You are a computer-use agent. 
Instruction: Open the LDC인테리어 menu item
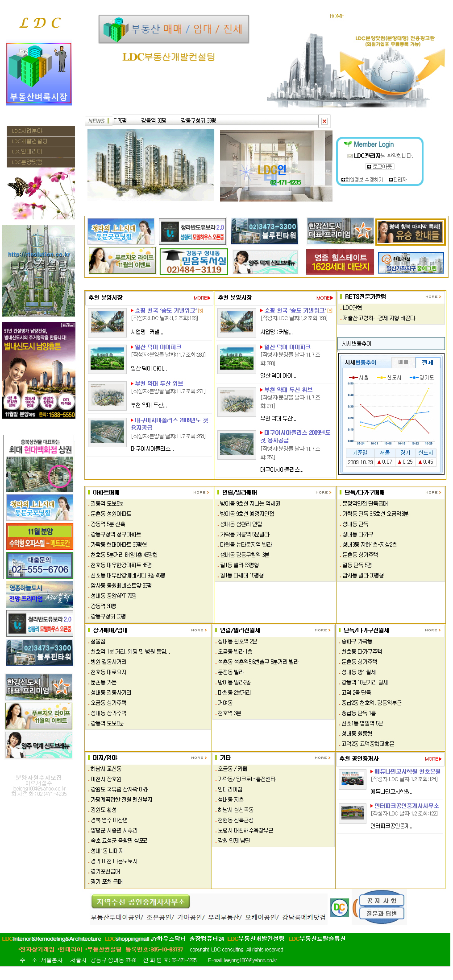41,152
